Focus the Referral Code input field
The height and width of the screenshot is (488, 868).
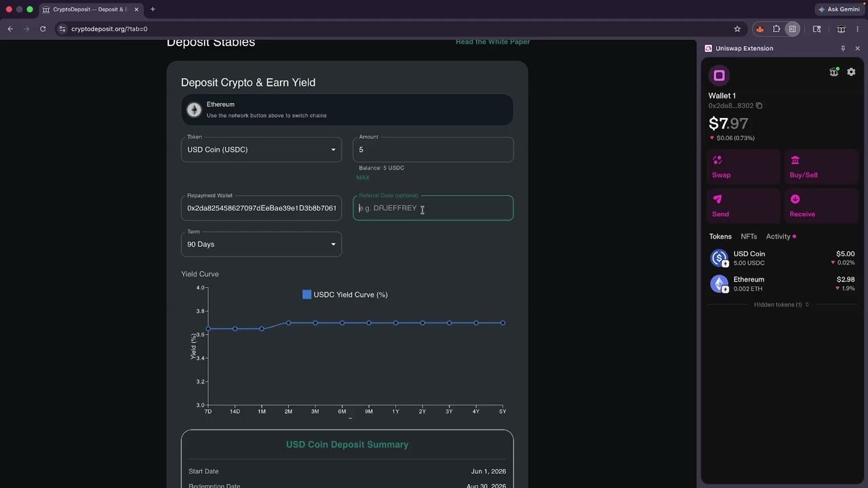433,208
